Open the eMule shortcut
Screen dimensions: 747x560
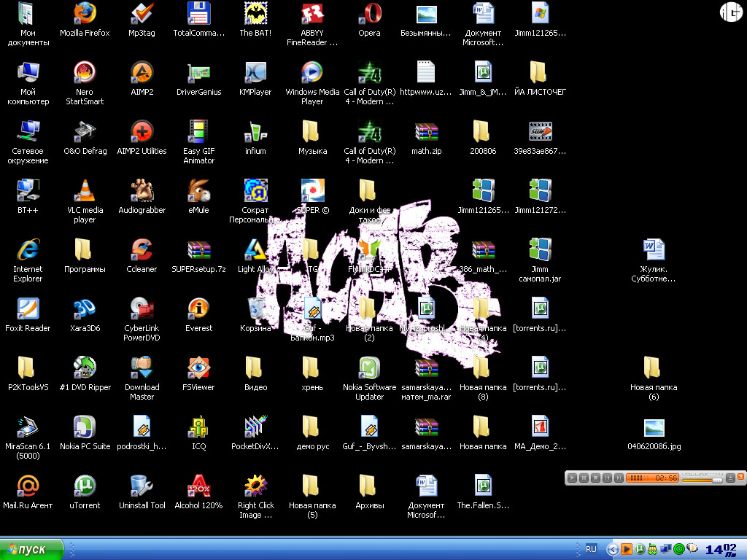pos(198,197)
